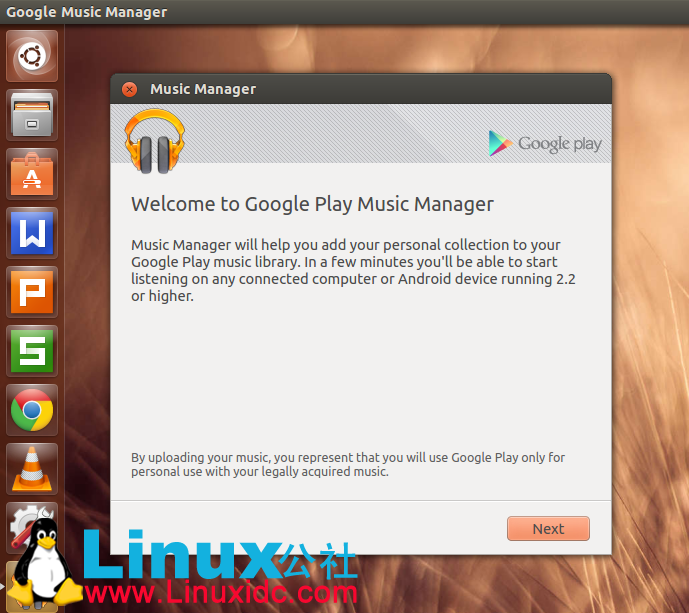Click the orange headphones Music Manager logo
Image resolution: width=689 pixels, height=613 pixels.
click(x=155, y=140)
